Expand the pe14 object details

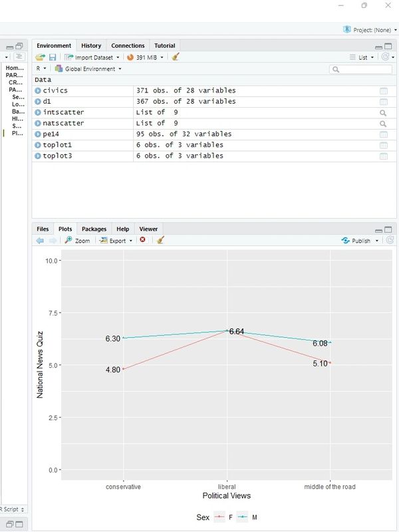(38, 134)
